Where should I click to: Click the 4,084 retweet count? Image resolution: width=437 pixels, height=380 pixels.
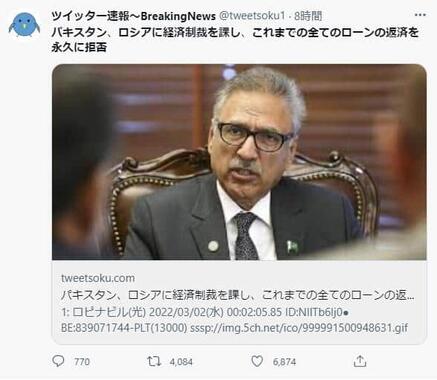181,362
